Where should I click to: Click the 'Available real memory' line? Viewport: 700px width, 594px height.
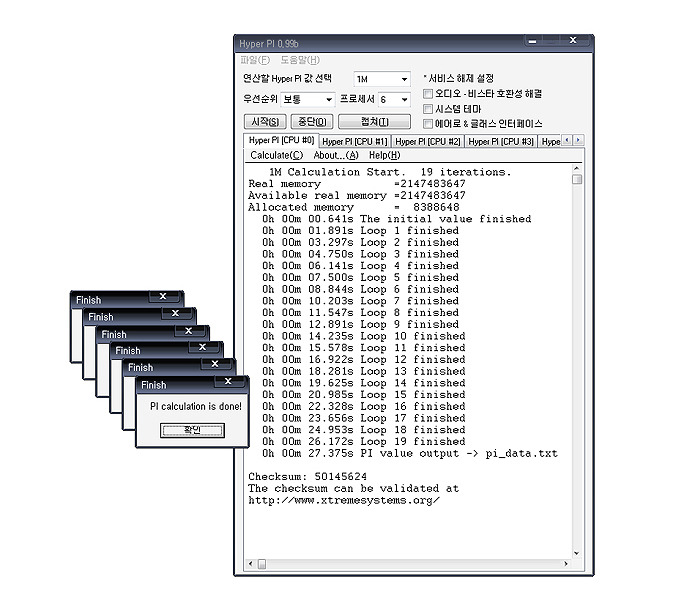[357, 195]
